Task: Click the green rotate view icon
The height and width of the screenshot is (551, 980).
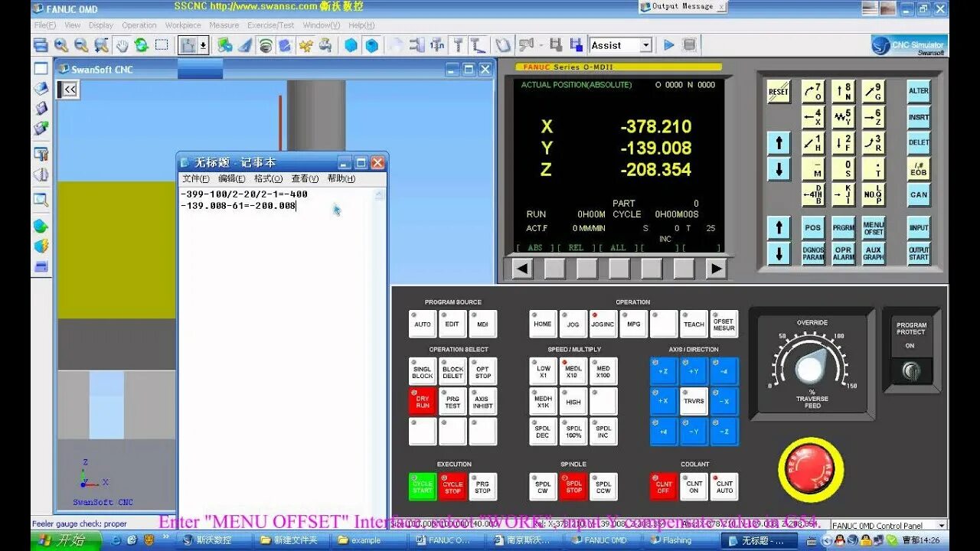Action: pyautogui.click(x=142, y=45)
